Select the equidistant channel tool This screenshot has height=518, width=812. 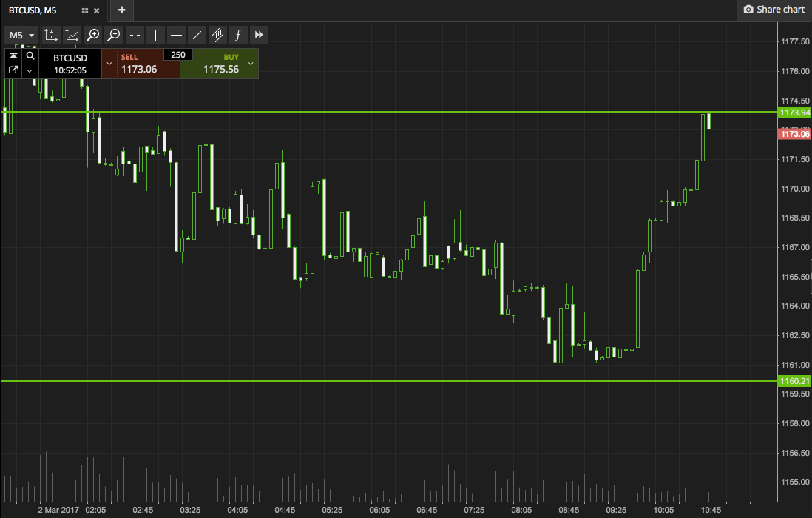coord(217,36)
